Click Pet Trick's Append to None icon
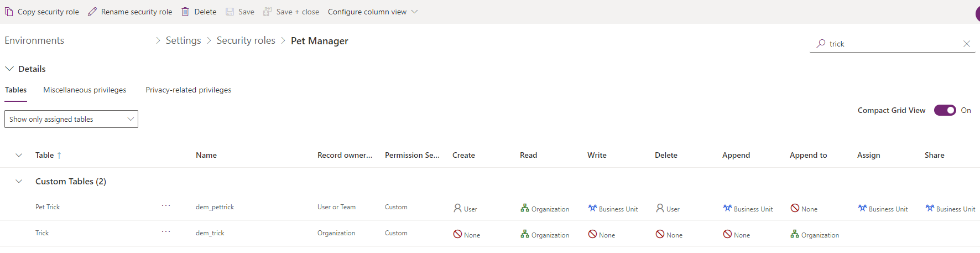The width and height of the screenshot is (980, 253). [795, 208]
